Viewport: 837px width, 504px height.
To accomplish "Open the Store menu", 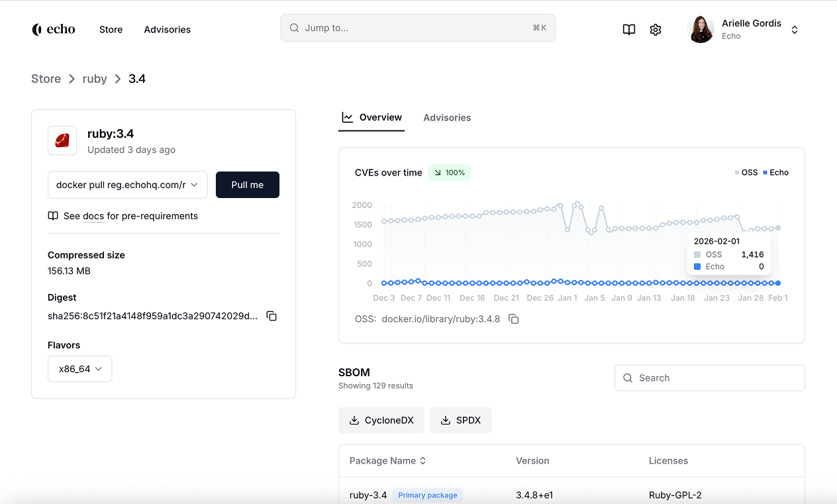I will 111,30.
